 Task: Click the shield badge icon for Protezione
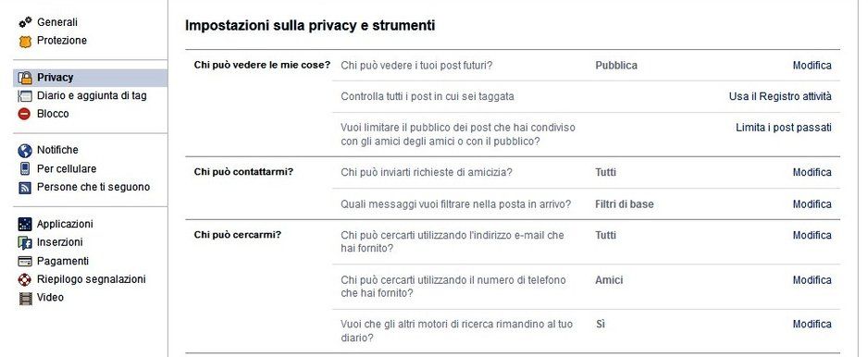[x=25, y=41]
